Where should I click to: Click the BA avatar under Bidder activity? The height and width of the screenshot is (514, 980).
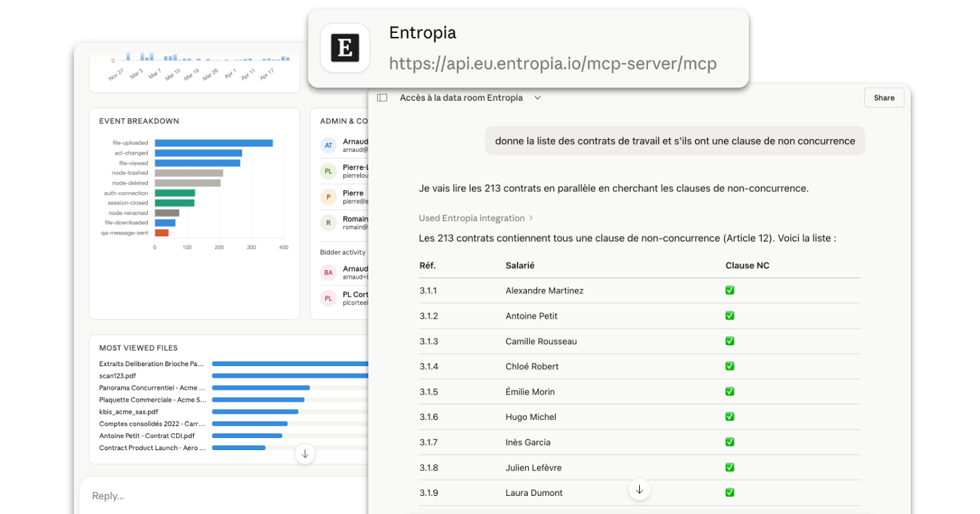pyautogui.click(x=328, y=273)
